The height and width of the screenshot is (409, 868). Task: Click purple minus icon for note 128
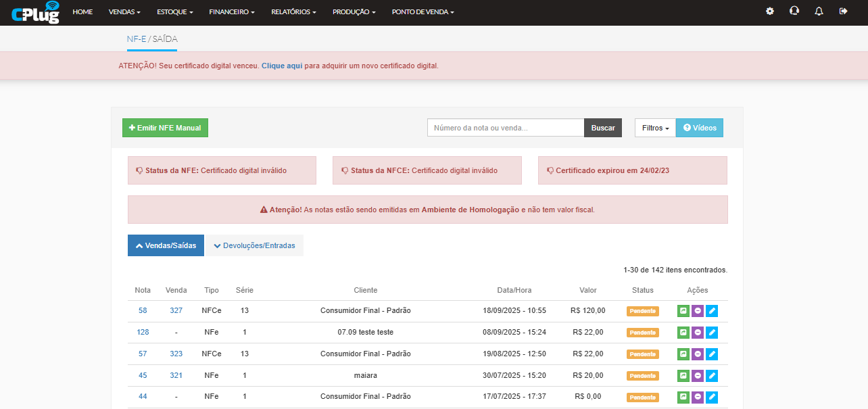[698, 333]
